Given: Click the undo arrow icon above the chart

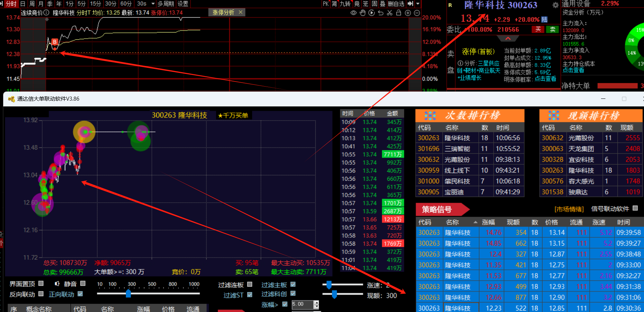Looking at the screenshot, I should tap(381, 13).
